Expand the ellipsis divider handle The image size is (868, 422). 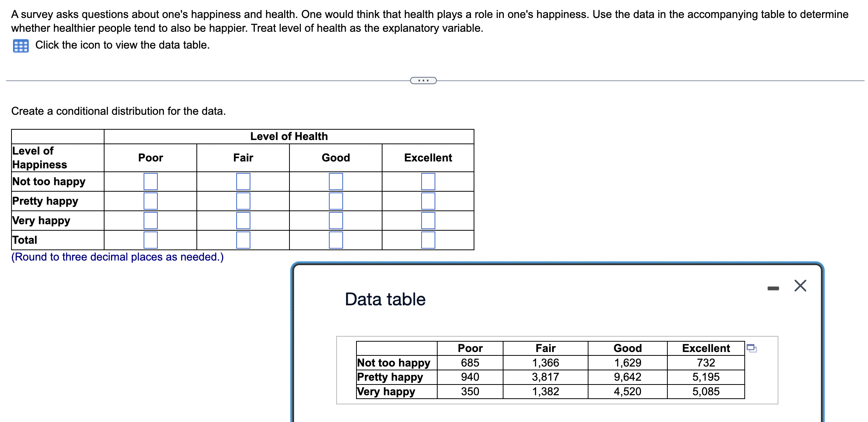tap(423, 80)
